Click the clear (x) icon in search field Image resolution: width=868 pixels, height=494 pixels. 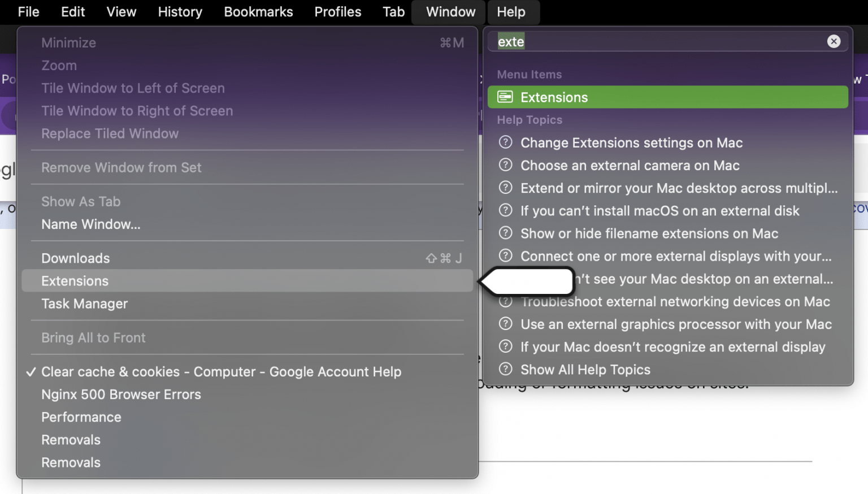[834, 41]
